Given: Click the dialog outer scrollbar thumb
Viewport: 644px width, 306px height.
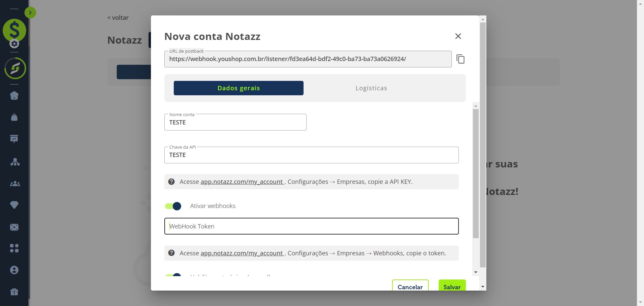Looking at the screenshot, I should click(x=483, y=145).
